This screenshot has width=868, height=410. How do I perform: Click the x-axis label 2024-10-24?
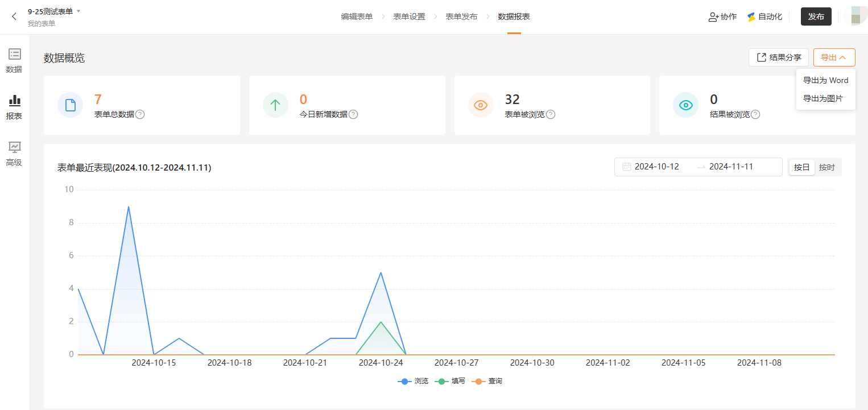click(x=381, y=362)
